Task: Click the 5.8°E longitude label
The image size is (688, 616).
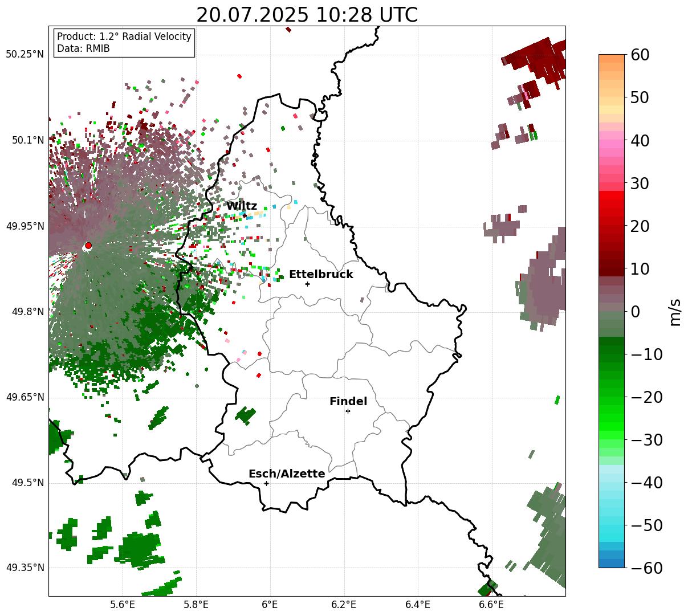Action: [x=196, y=605]
